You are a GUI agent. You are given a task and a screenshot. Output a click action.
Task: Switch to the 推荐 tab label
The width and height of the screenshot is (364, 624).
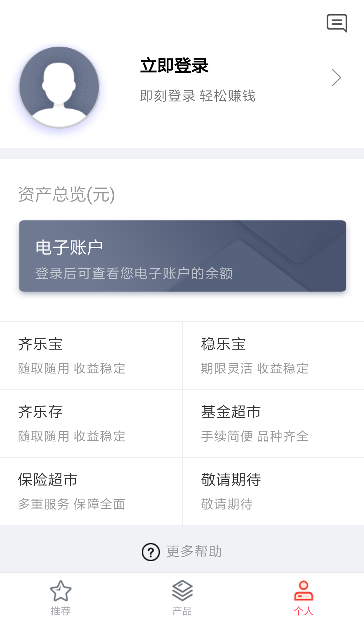[x=61, y=611]
